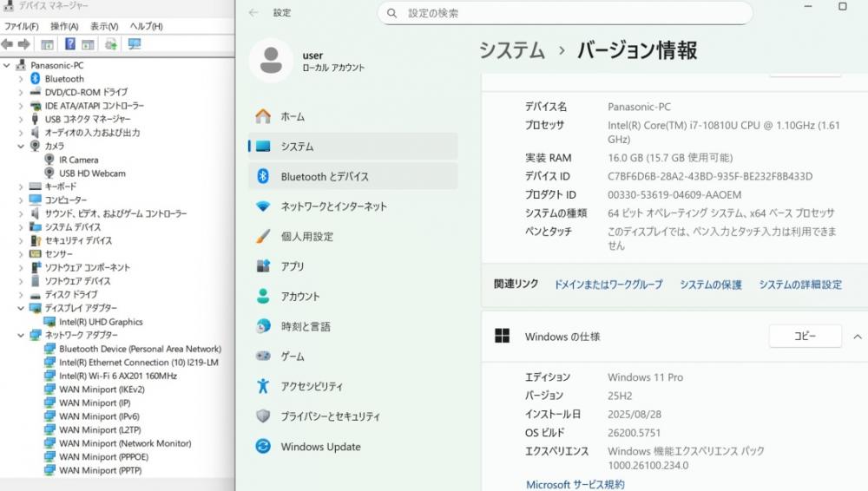Open Bluetooth とデバイス settings page
Screen dimensions: 868x491
coord(325,176)
